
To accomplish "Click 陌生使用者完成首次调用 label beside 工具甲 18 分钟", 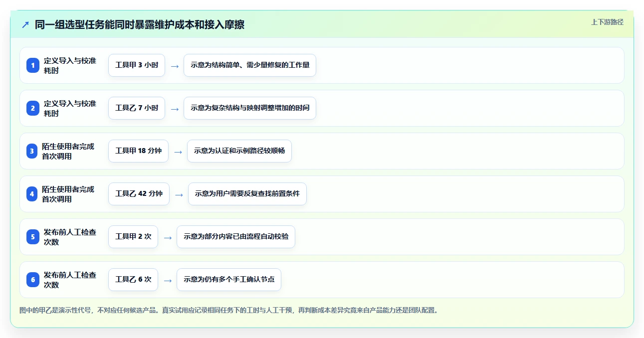I will (68, 151).
